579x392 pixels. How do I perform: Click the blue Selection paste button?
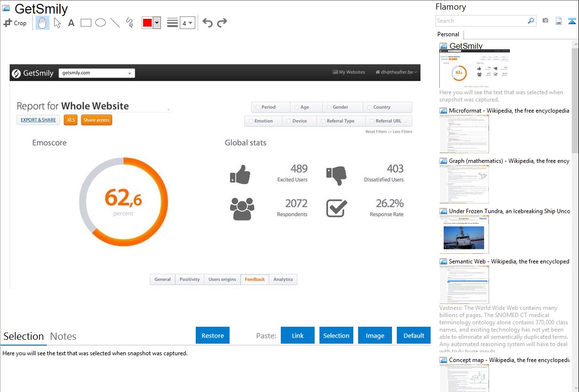pos(336,335)
